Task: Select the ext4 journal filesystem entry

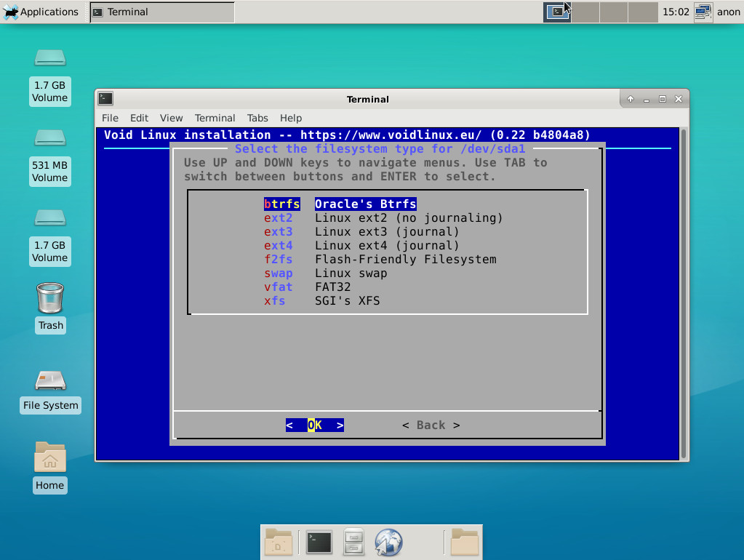Action: click(x=361, y=245)
